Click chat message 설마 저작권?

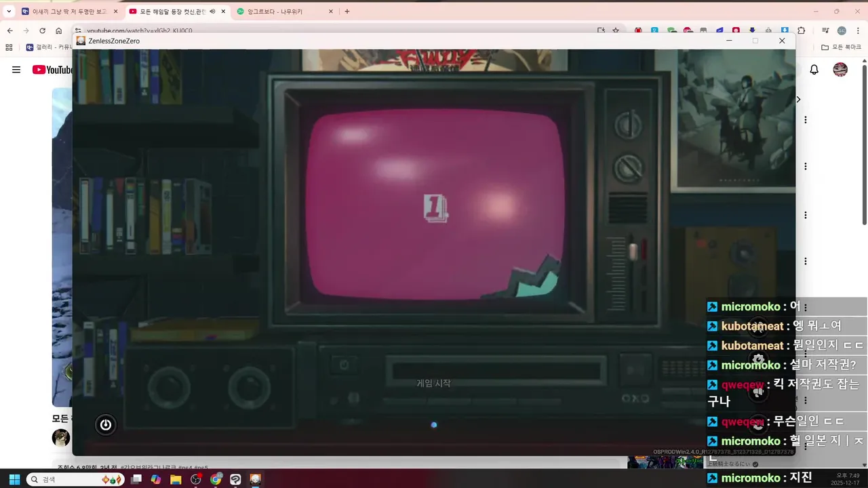click(823, 365)
